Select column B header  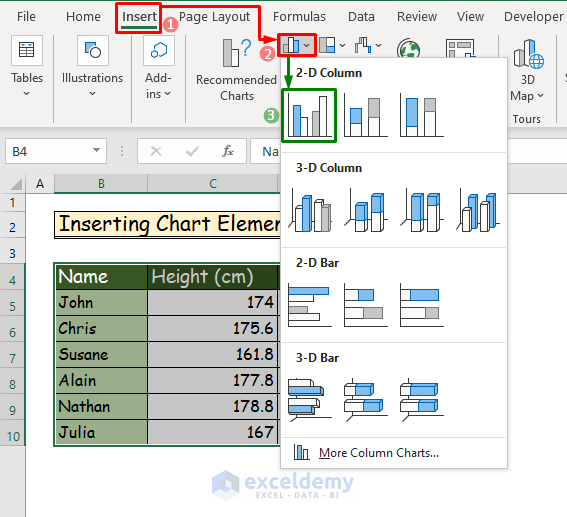pos(101,184)
